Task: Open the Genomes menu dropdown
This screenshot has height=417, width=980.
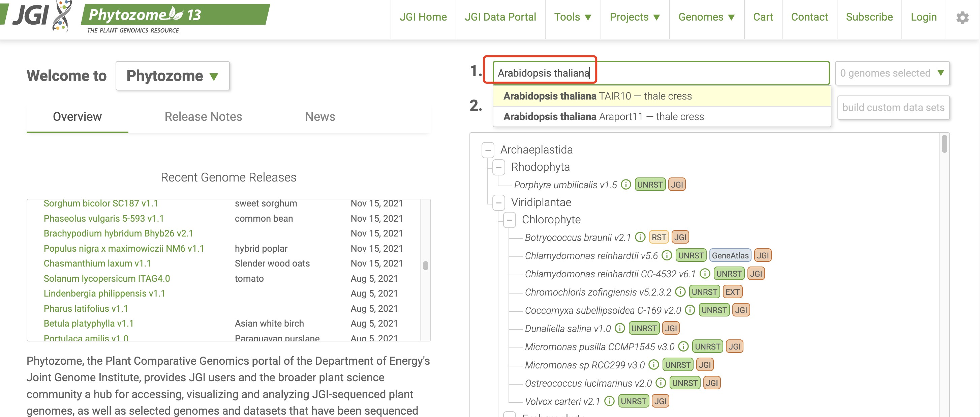Action: coord(706,17)
